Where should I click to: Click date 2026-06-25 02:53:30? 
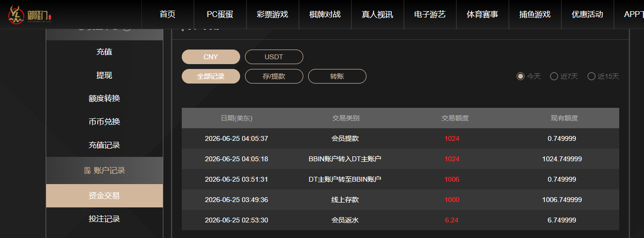click(237, 220)
